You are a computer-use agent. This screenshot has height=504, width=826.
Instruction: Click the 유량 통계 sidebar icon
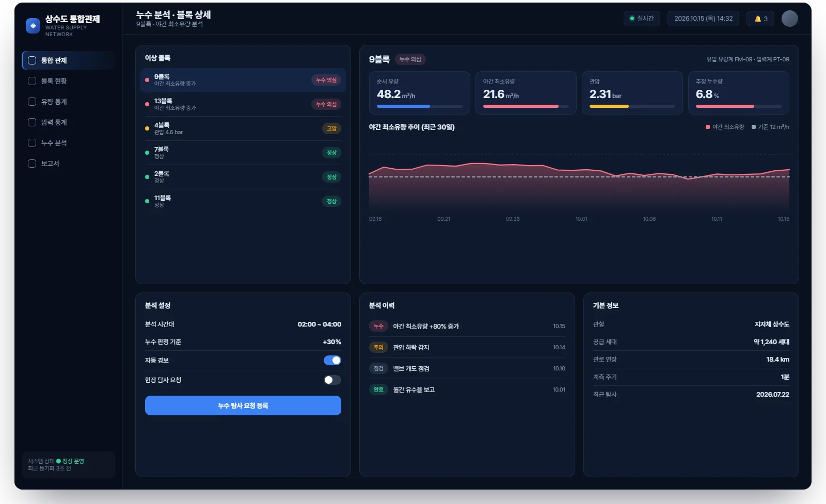[32, 102]
